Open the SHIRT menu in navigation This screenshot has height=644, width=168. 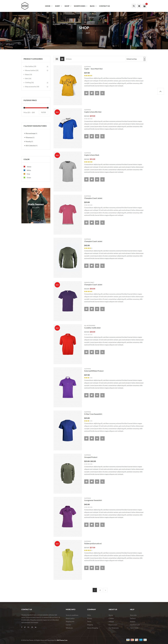point(58,6)
